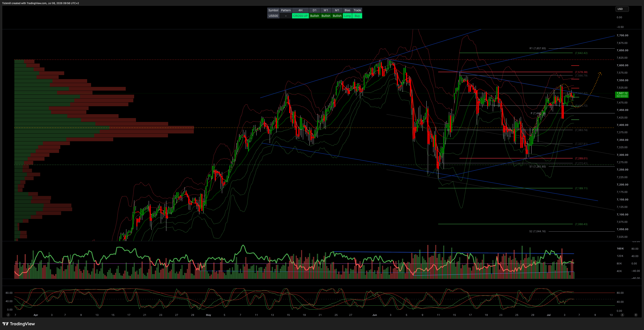Click the Jun label on the time axis

click(x=375, y=315)
